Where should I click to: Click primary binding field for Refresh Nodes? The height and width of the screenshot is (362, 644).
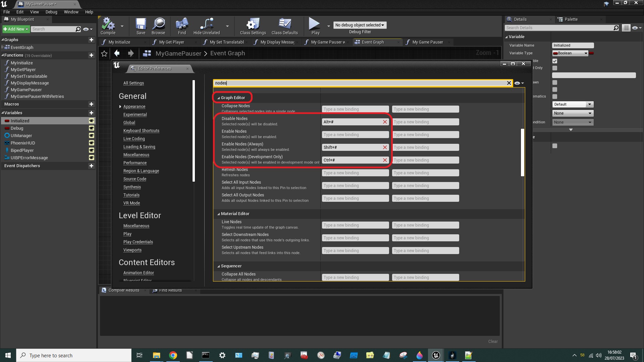[355, 173]
